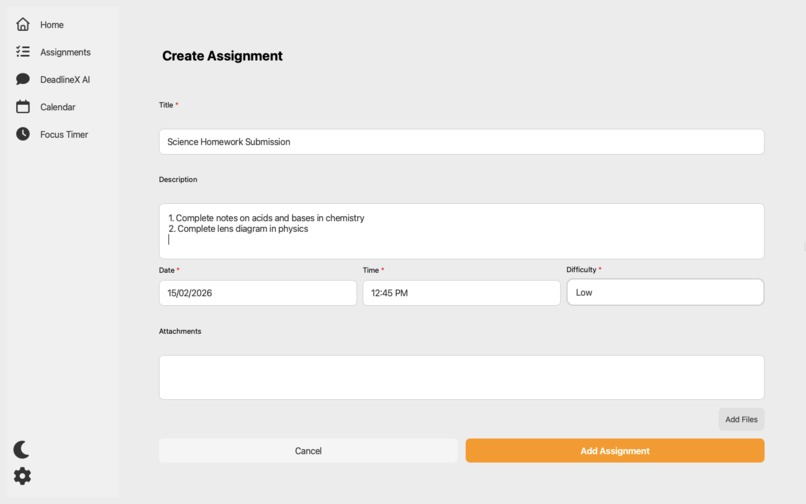
Task: Click the DeadlineX AI chat bubble icon
Action: pyautogui.click(x=23, y=79)
